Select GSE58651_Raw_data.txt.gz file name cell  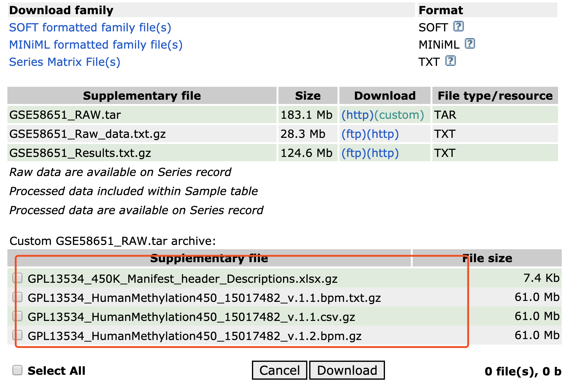coord(142,134)
